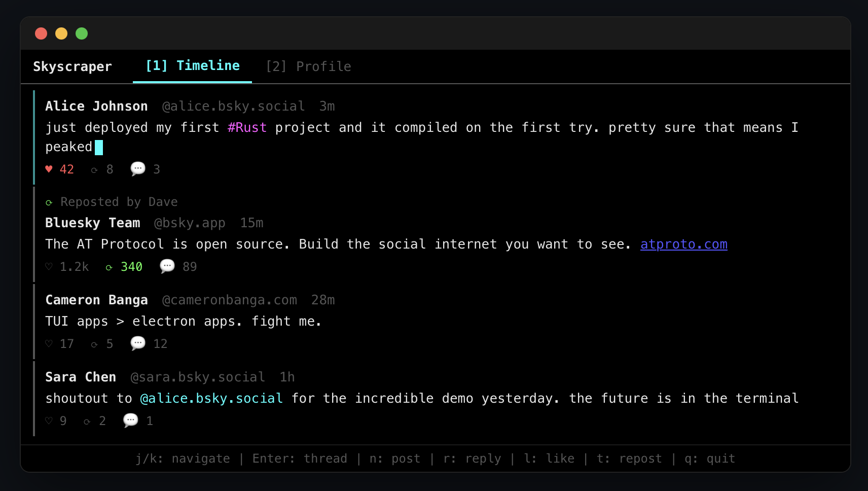Toggle like on Cameron Banga's post

pos(48,343)
